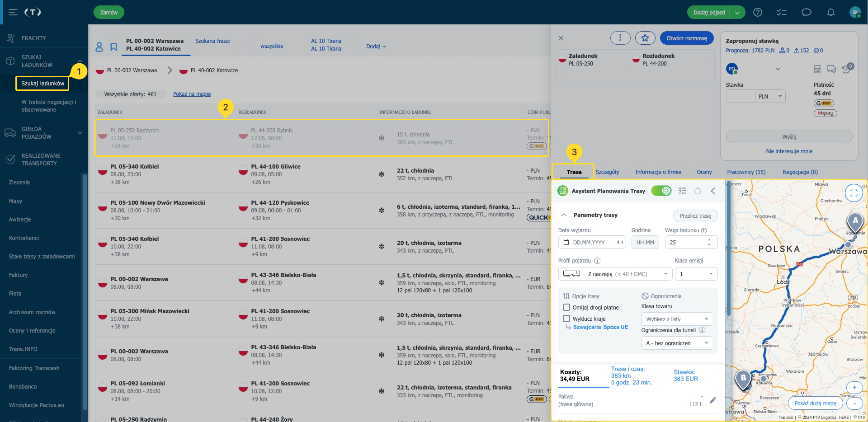Open the negotiation history icon with badge

click(847, 68)
